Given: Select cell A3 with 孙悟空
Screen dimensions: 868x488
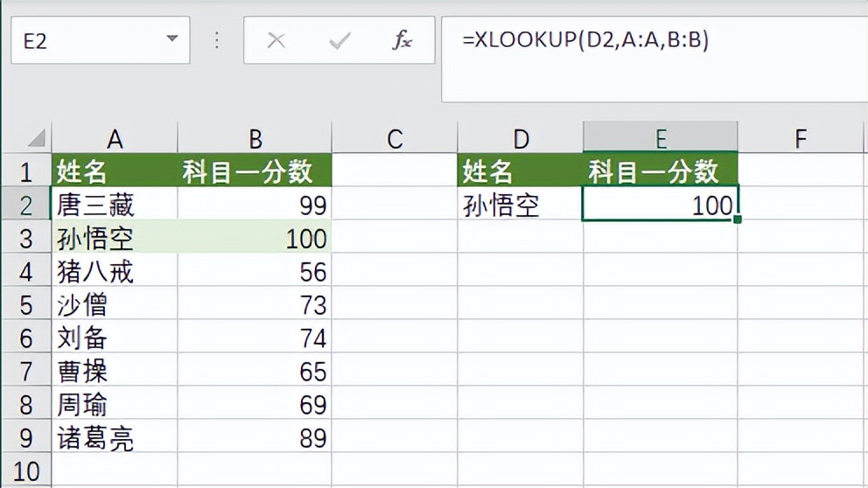Looking at the screenshot, I should pos(115,237).
